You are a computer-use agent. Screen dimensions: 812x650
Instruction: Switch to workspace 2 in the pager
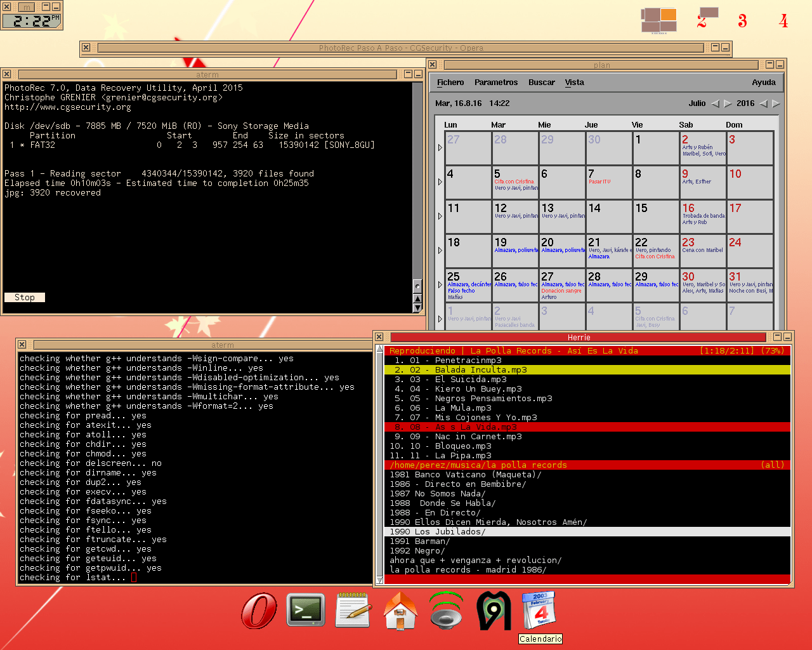click(x=702, y=20)
